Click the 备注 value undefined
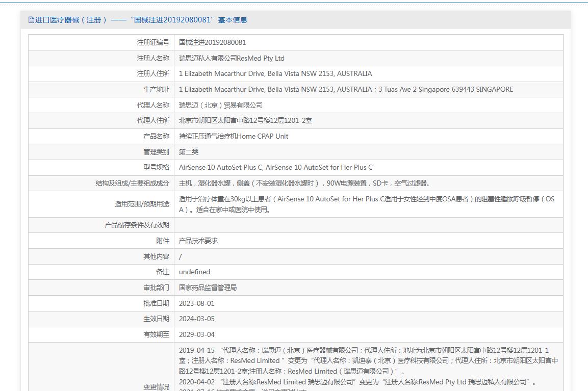588x391 pixels. [x=194, y=272]
